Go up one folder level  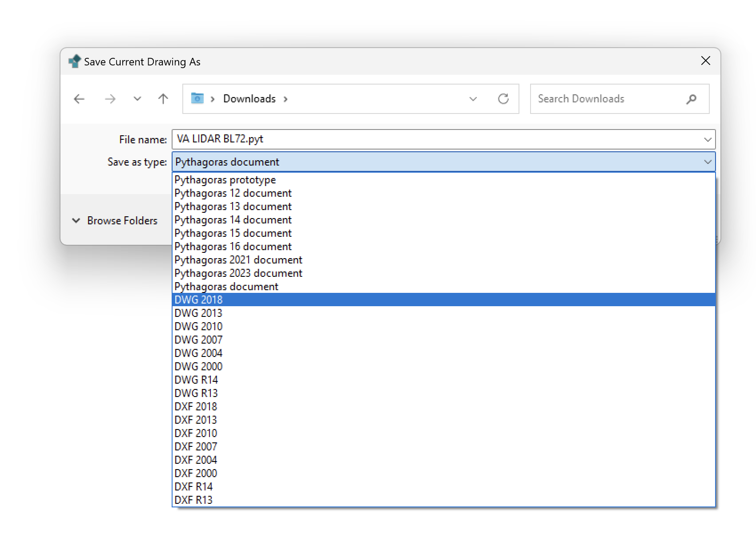[x=163, y=99]
